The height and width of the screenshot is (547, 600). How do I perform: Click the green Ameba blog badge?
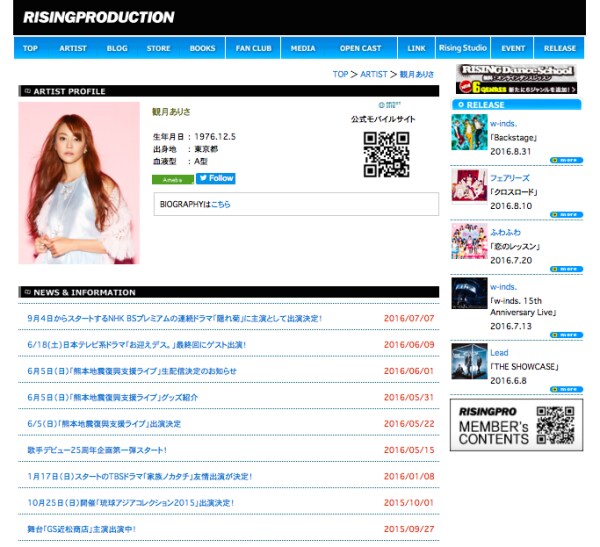[x=172, y=179]
